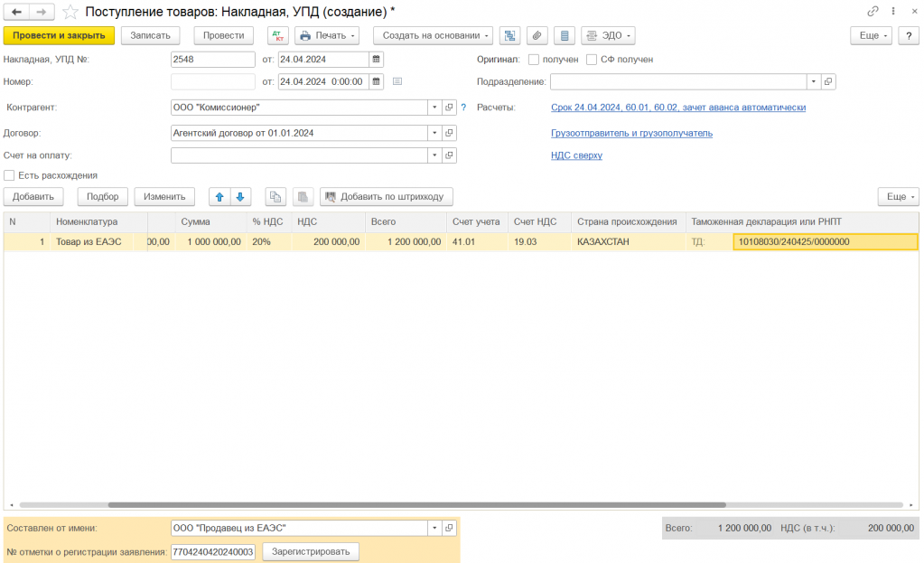Open the Подразделение record form
924x563 pixels.
click(x=828, y=82)
